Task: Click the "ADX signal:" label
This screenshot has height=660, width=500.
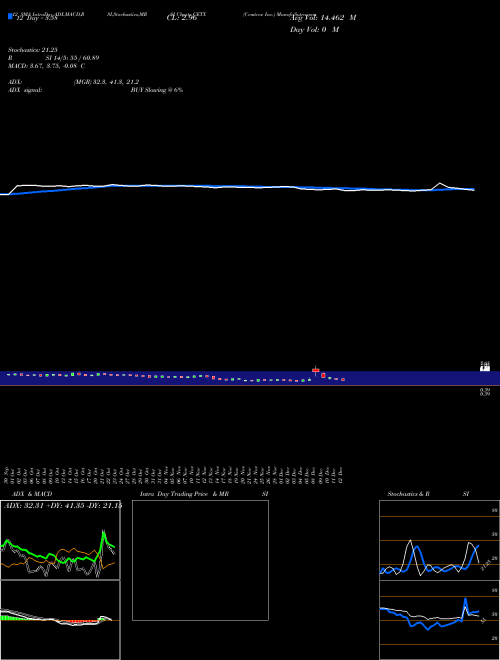Action: [25, 90]
